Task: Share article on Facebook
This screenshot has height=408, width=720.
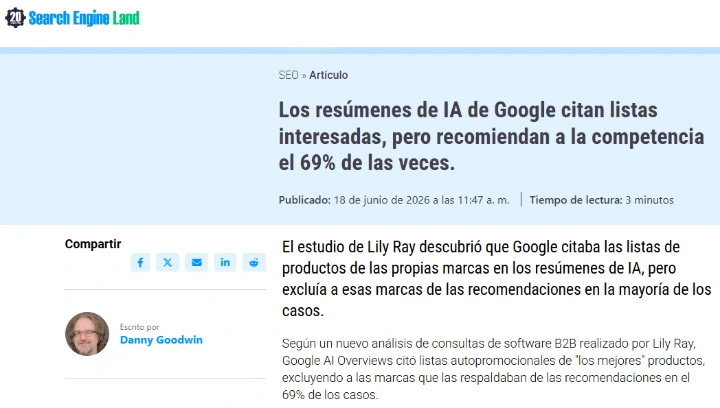Action: point(140,263)
